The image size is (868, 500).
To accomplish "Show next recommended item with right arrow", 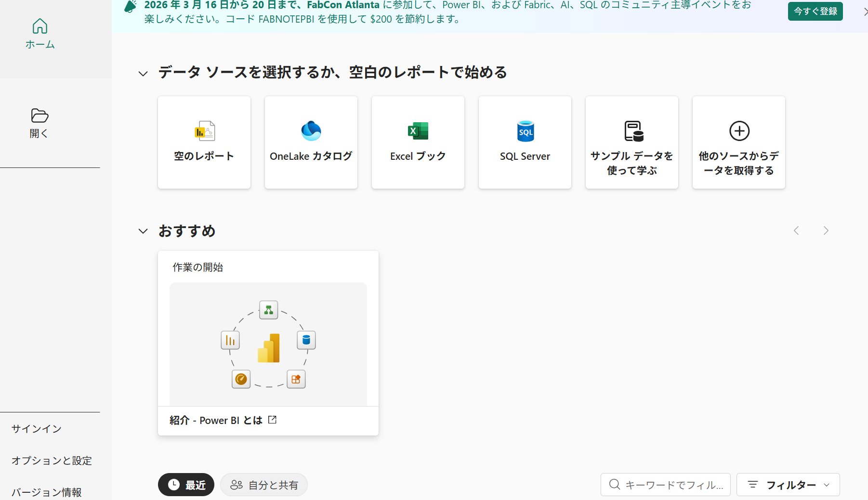I will click(x=826, y=231).
